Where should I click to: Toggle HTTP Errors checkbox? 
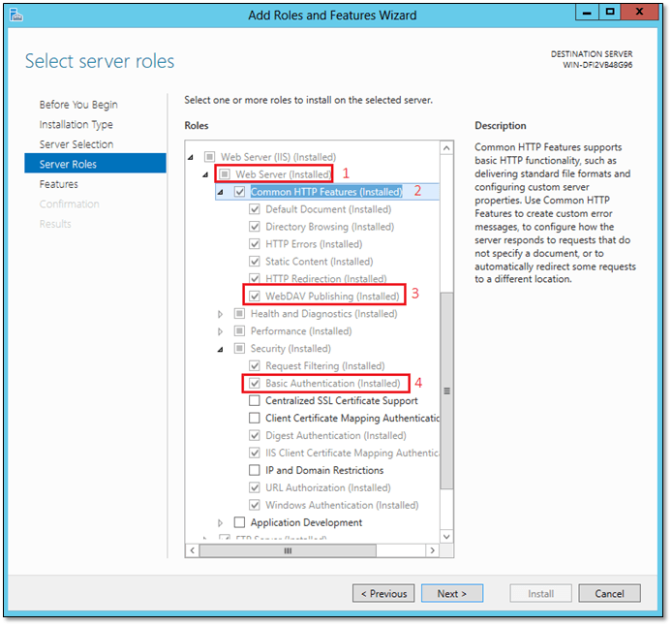[x=255, y=244]
